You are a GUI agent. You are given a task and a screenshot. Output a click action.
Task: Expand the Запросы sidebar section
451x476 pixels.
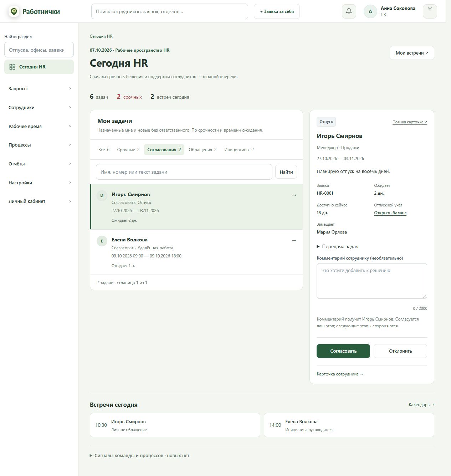(x=39, y=88)
